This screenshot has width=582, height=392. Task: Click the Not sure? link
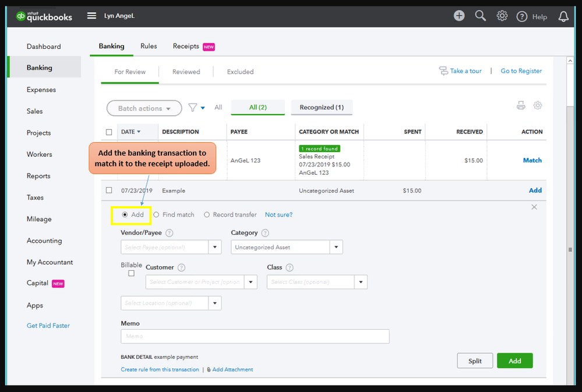click(x=278, y=214)
